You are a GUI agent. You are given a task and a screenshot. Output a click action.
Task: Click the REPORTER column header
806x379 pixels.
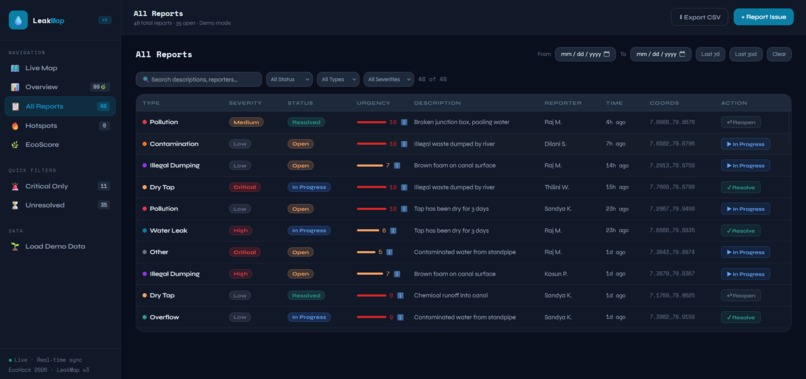click(563, 103)
